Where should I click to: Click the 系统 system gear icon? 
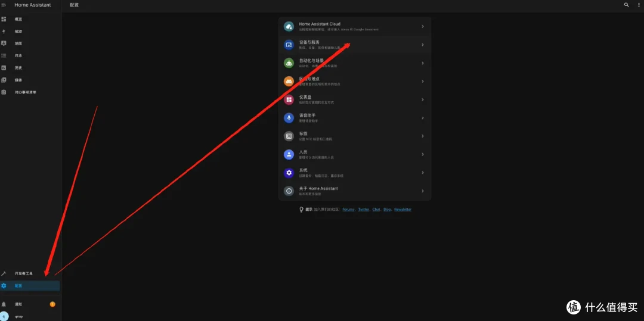tap(289, 173)
